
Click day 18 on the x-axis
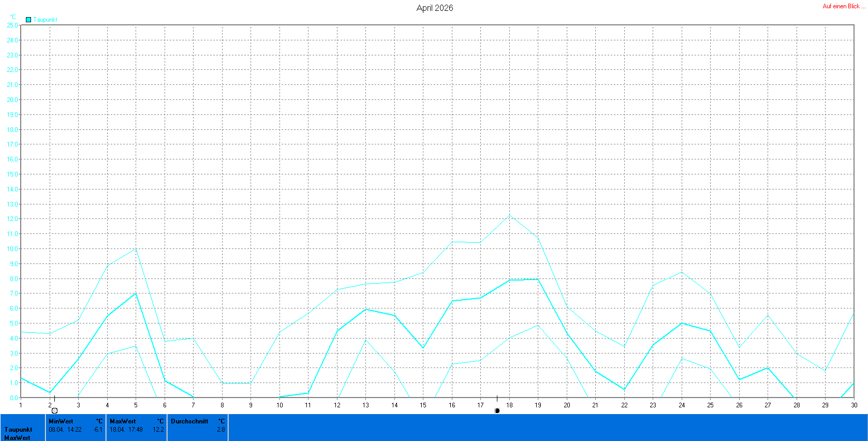point(509,405)
